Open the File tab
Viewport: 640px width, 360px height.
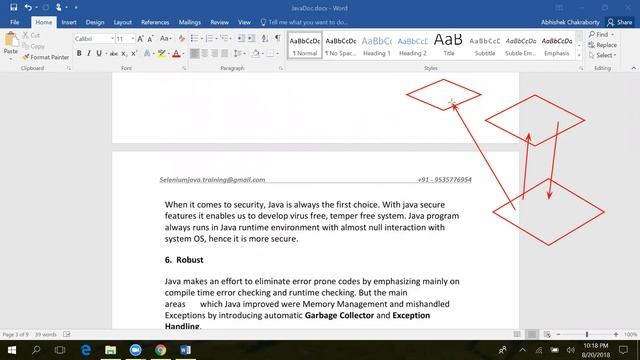coord(15,22)
